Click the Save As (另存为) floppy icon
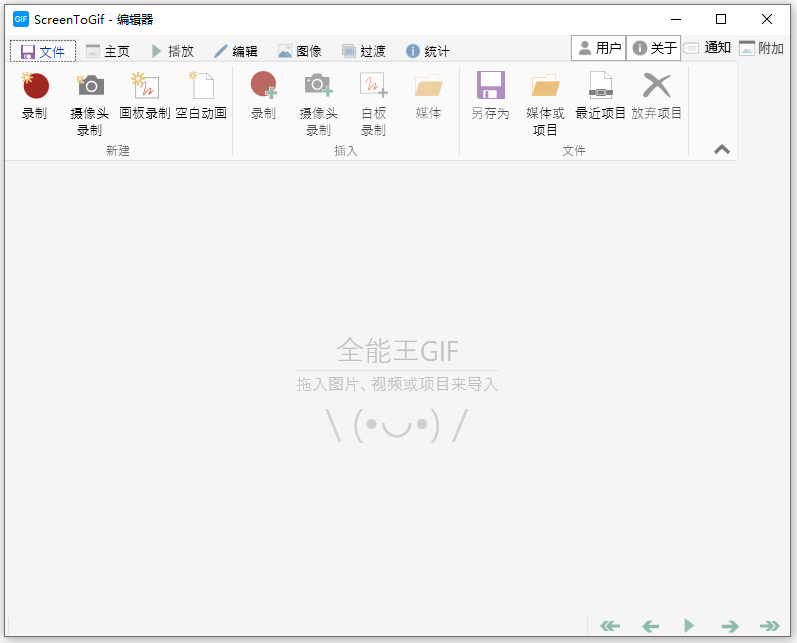Image resolution: width=797 pixels, height=643 pixels. coord(491,85)
